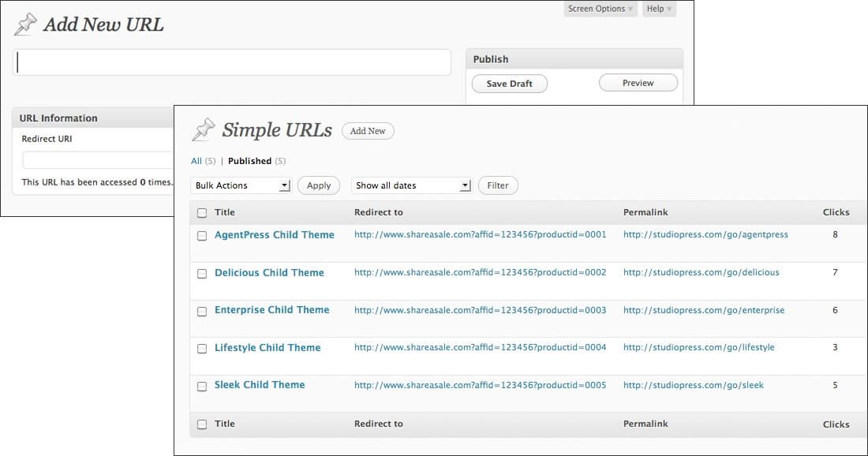Viewport: 868px width, 456px height.
Task: Click the pushpin icon beside Simple URLs
Action: coord(204,130)
